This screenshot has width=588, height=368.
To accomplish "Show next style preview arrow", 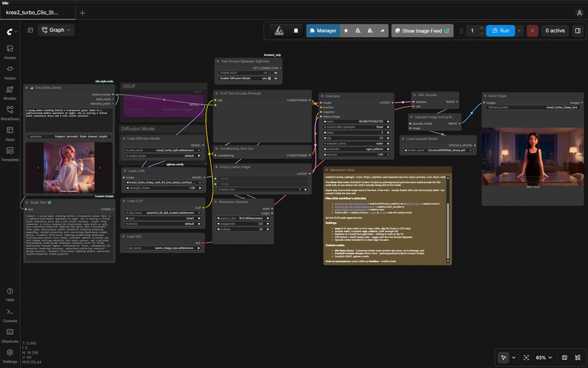I will [100, 168].
